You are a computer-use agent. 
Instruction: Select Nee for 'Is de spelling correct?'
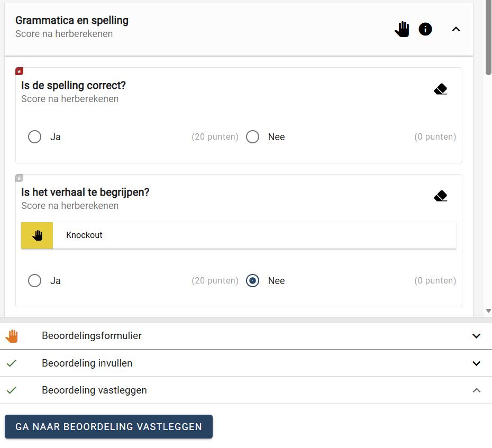pyautogui.click(x=252, y=137)
